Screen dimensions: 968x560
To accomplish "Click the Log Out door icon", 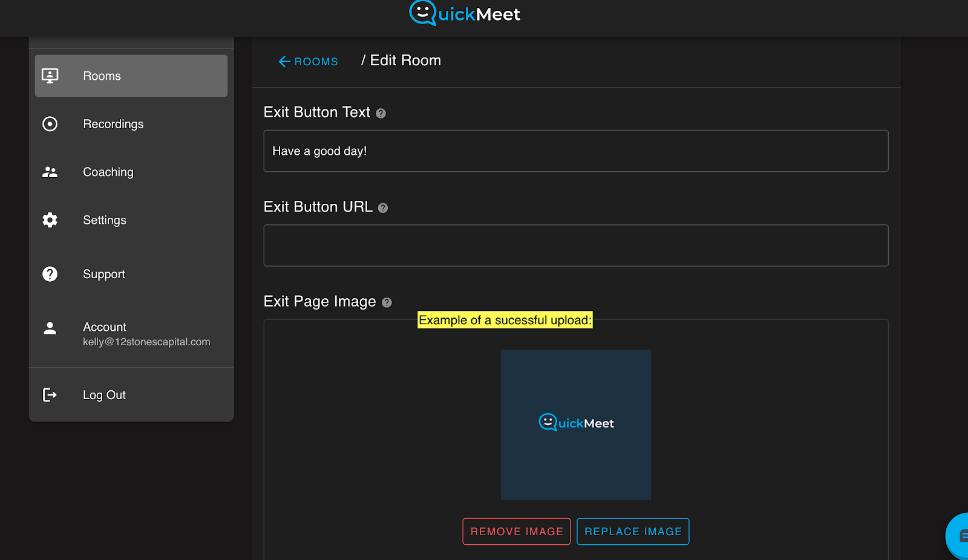I will 50,395.
